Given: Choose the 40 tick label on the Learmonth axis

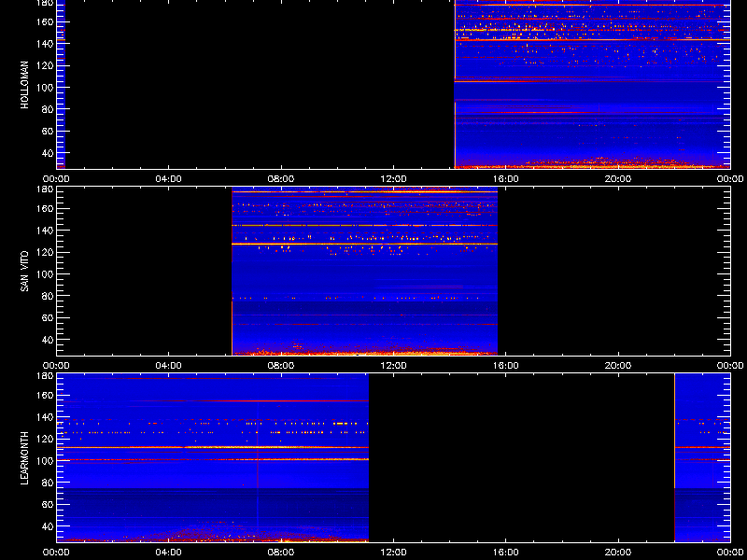Looking at the screenshot, I should tap(47, 526).
